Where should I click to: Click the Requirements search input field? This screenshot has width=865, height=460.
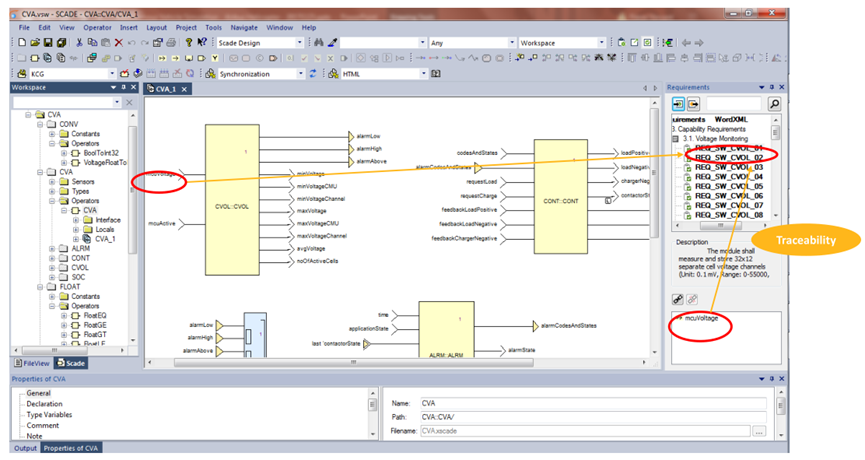(734, 103)
